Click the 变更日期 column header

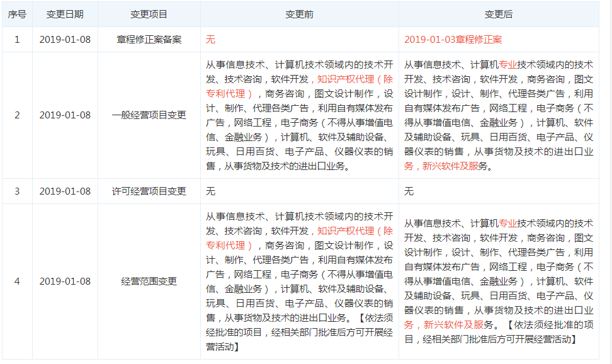(65, 14)
